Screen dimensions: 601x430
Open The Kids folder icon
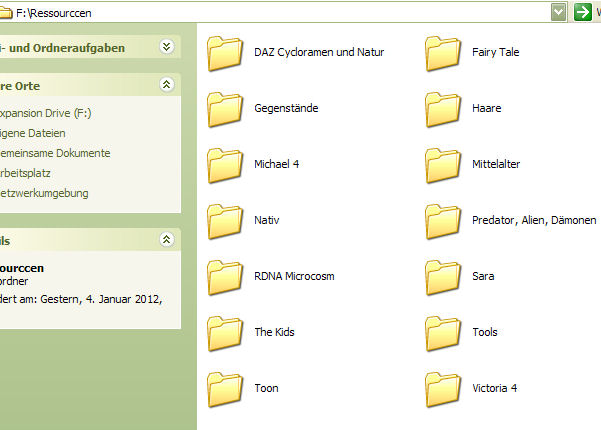(x=225, y=333)
